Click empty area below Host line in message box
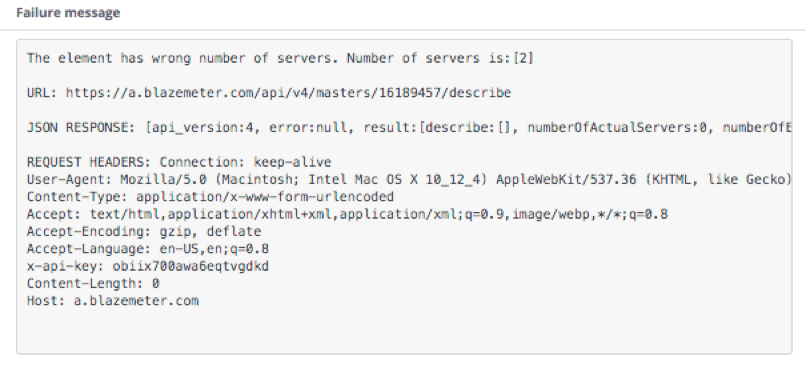Image resolution: width=806 pixels, height=372 pixels. [x=404, y=331]
